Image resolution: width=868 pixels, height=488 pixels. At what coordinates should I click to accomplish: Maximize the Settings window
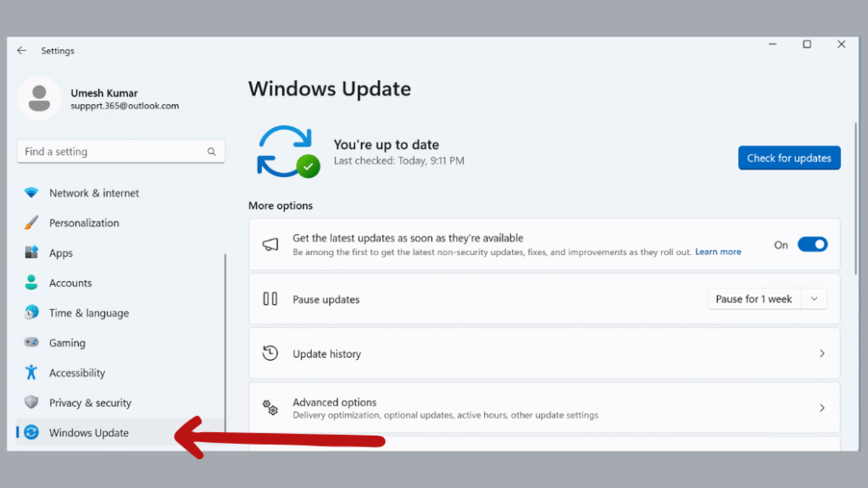(807, 44)
